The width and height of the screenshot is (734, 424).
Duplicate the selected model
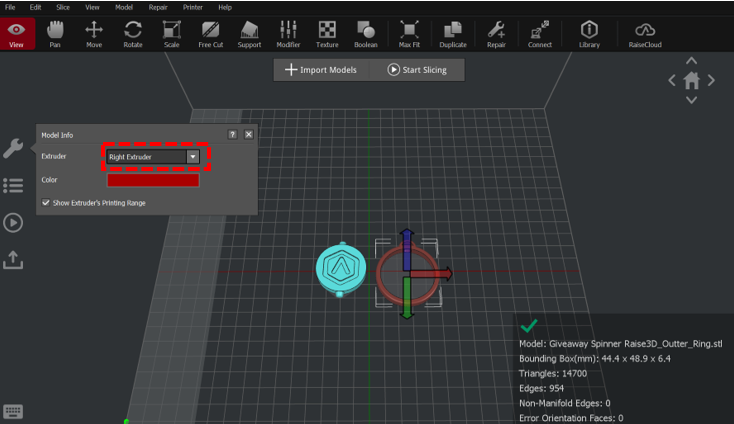coord(453,32)
